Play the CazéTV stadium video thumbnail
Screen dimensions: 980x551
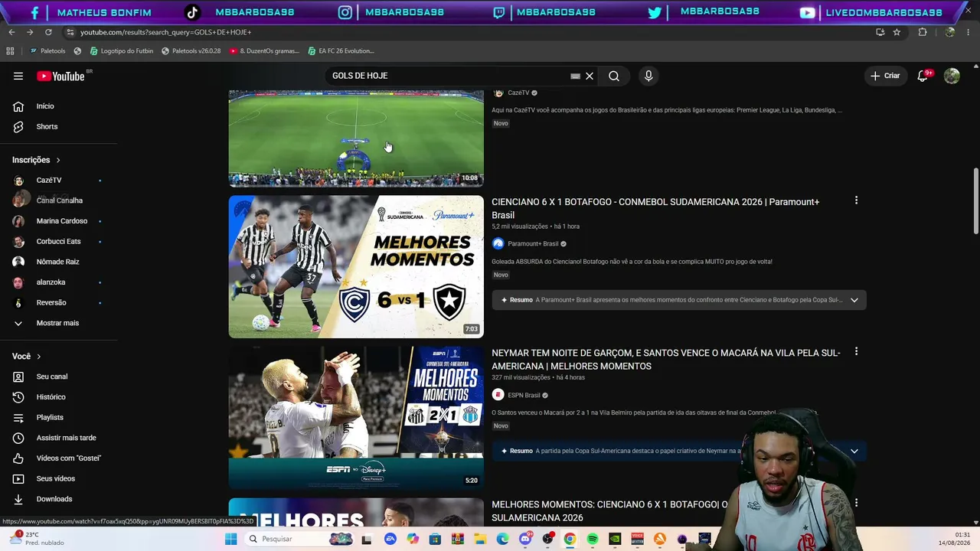356,139
